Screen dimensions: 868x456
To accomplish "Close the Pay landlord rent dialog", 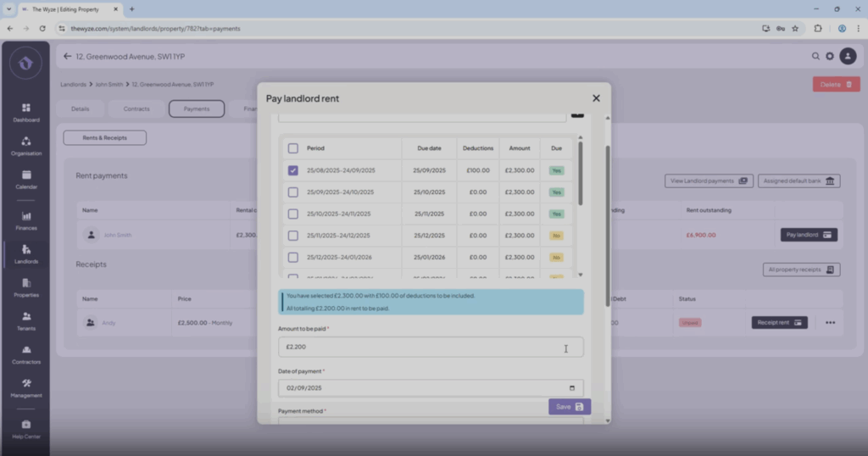I will coord(596,98).
